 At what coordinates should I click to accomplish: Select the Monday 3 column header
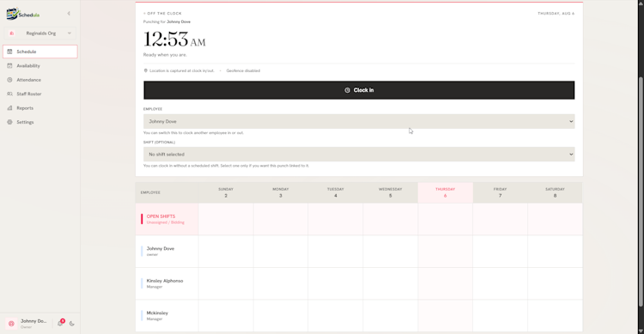(x=281, y=192)
